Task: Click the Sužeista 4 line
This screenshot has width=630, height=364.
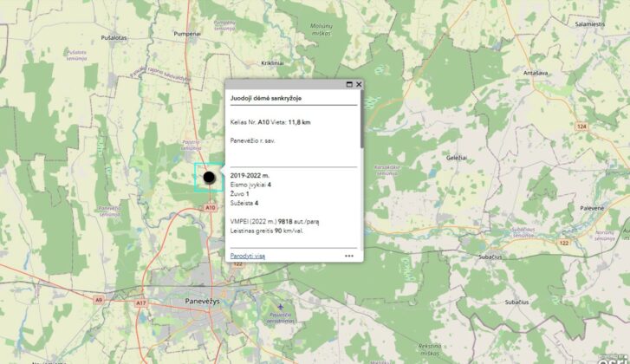Action: [244, 204]
